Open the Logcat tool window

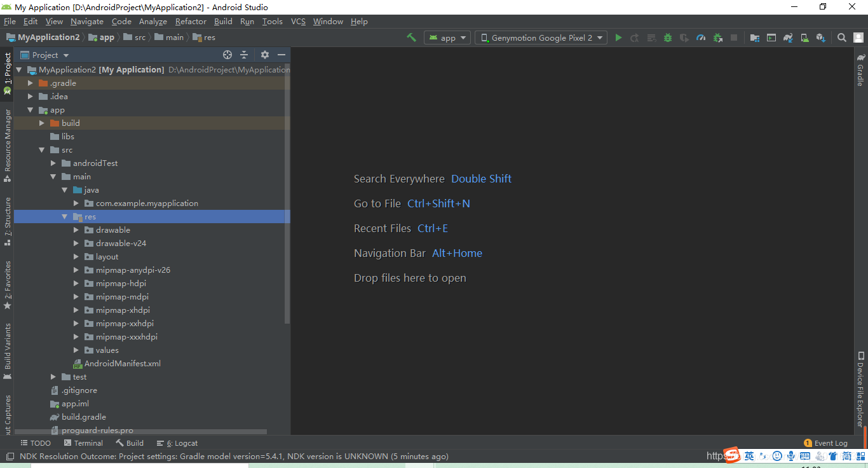coord(177,443)
